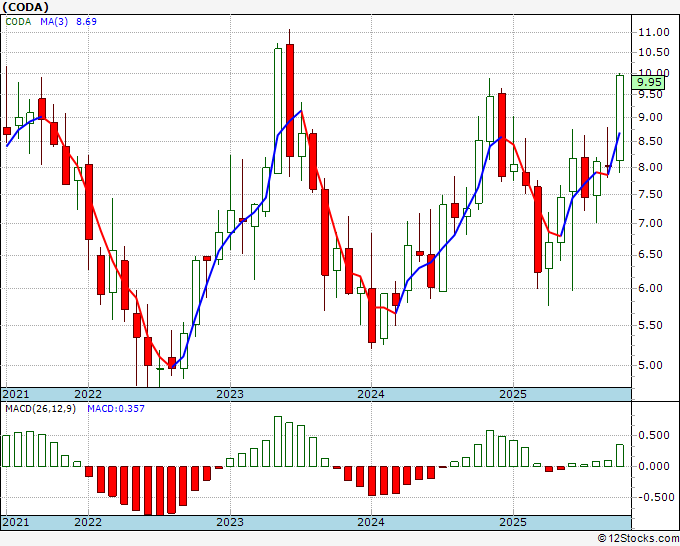Click the 8.69 moving average value
The width and height of the screenshot is (680, 546).
[86, 22]
